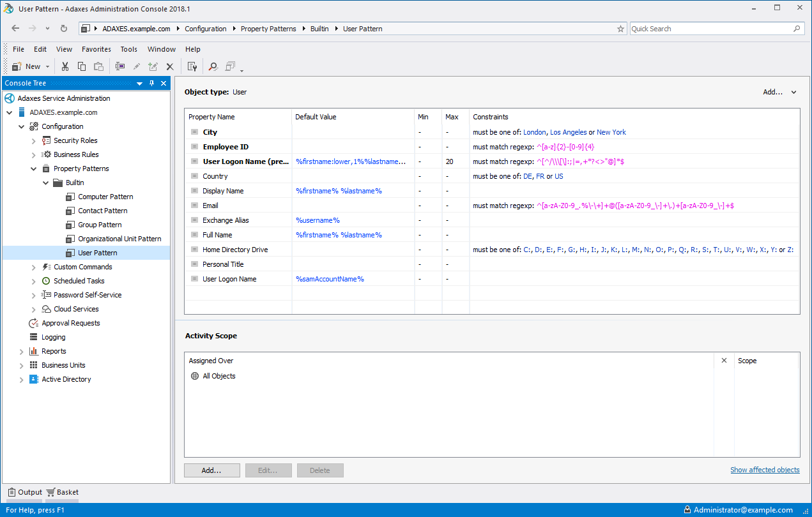This screenshot has width=812, height=517.
Task: Click the Copy icon in toolbar
Action: coord(82,66)
